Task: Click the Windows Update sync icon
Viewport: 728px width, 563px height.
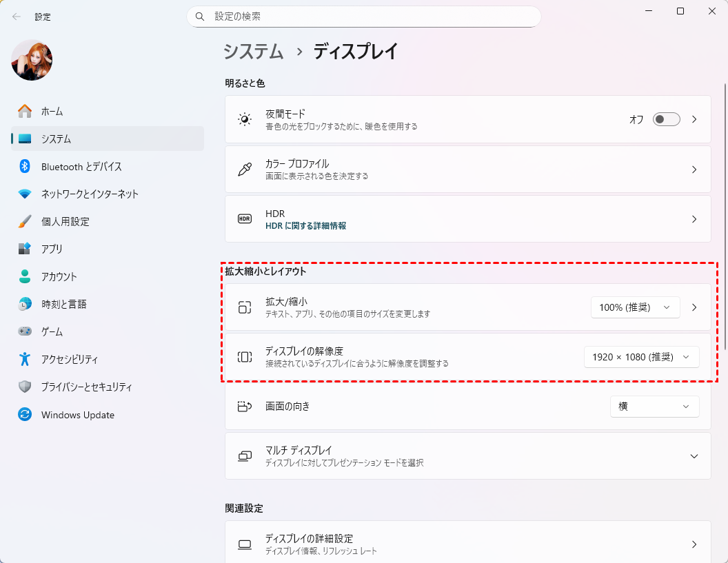Action: click(x=25, y=415)
